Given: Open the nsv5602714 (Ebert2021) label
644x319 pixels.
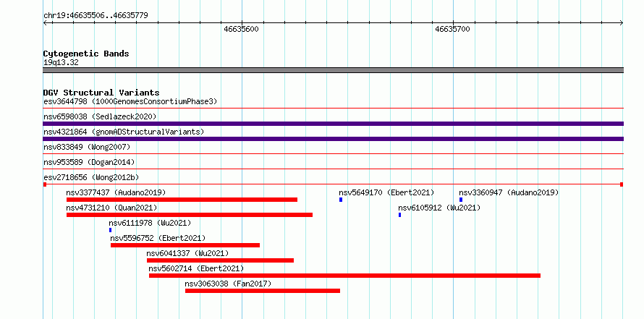Looking at the screenshot, I should [x=196, y=268].
